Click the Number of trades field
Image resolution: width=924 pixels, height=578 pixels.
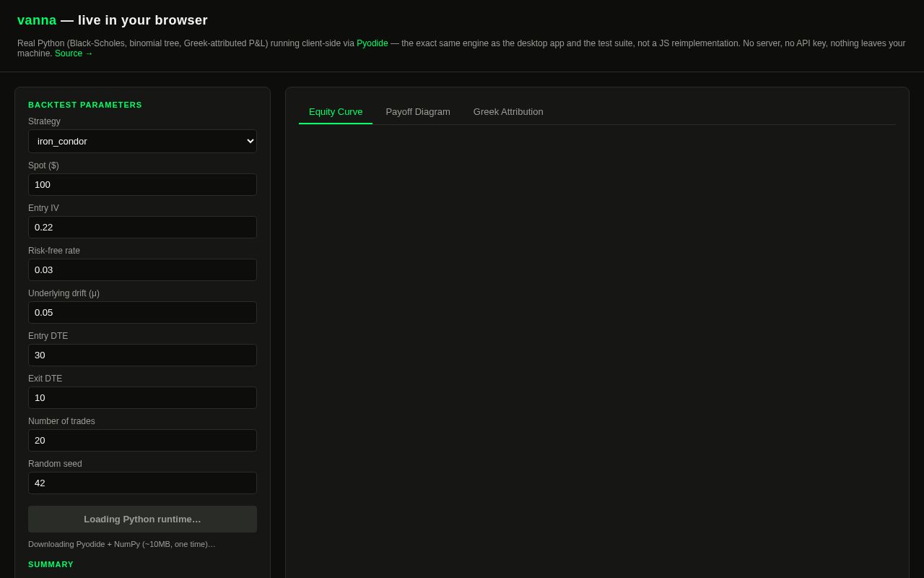142,440
